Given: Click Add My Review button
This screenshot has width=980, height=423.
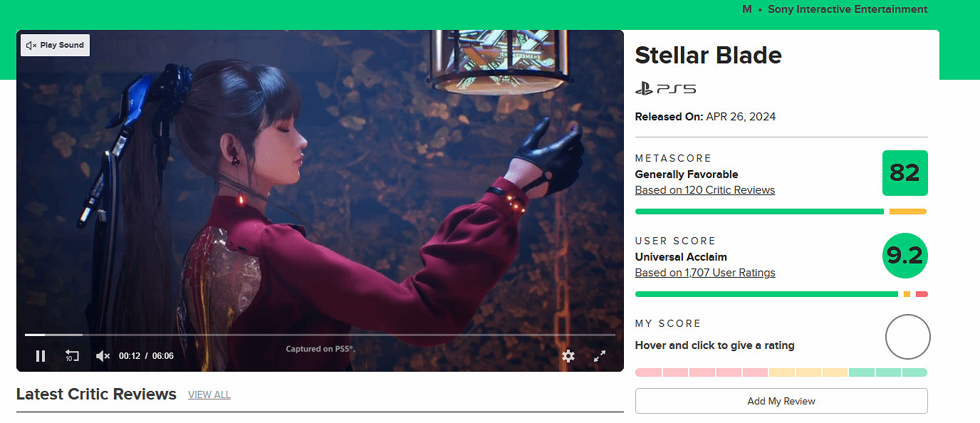Looking at the screenshot, I should coord(781,401).
